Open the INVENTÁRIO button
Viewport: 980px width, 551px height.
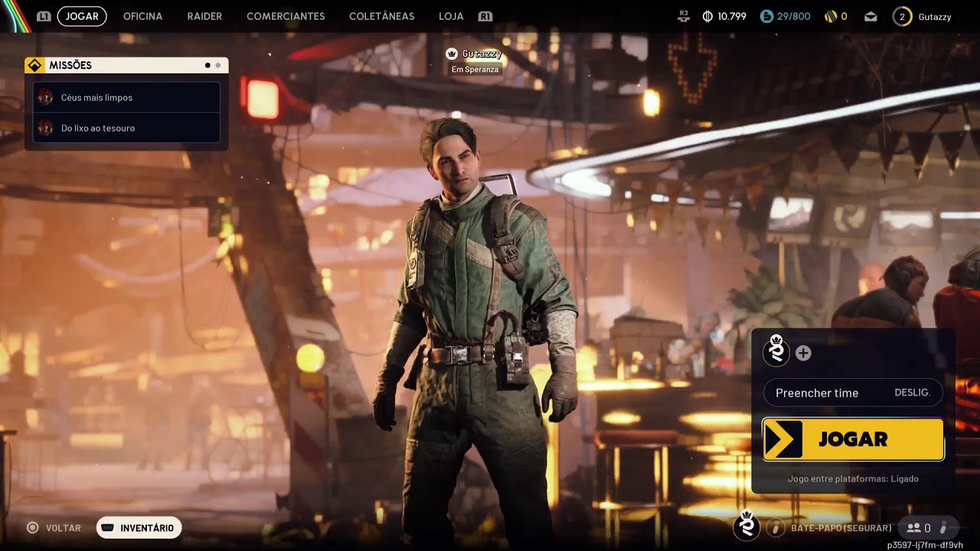139,528
